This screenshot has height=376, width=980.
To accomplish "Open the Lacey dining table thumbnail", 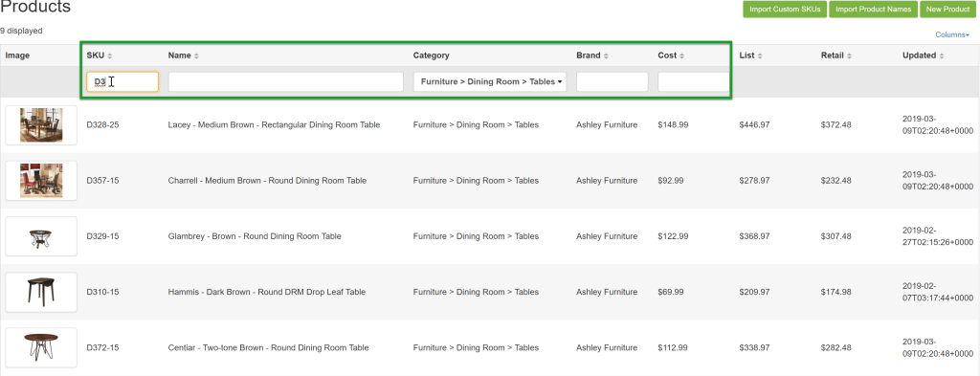I will pos(41,125).
